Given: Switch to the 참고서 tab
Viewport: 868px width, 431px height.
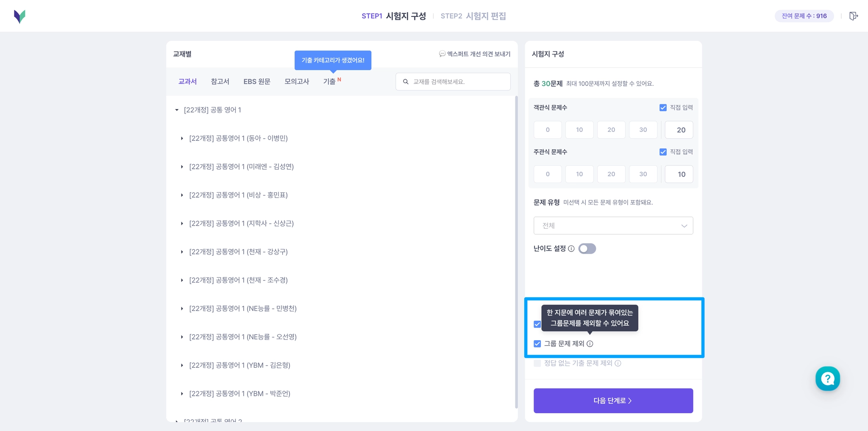Looking at the screenshot, I should tap(220, 81).
